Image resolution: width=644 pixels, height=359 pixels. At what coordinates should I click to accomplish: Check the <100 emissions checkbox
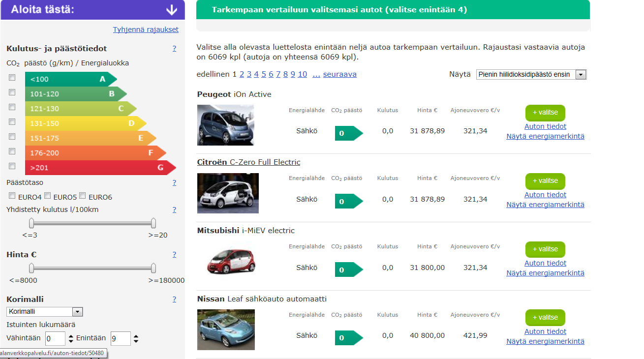click(x=12, y=77)
